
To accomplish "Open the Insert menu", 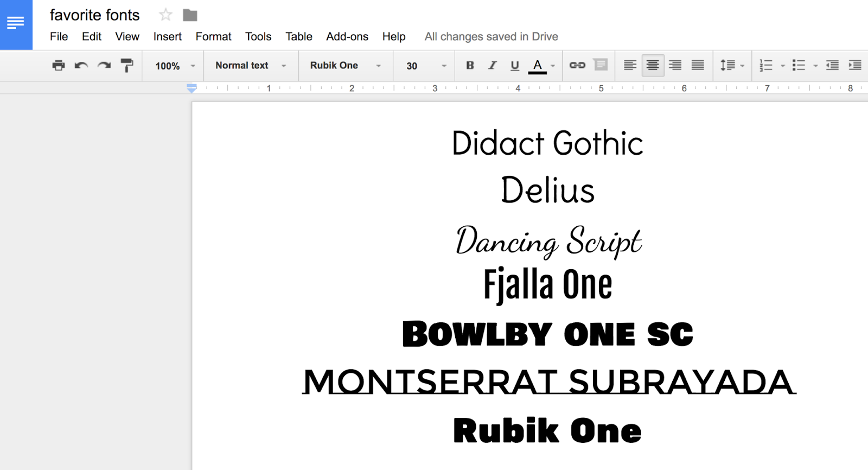I will 168,36.
